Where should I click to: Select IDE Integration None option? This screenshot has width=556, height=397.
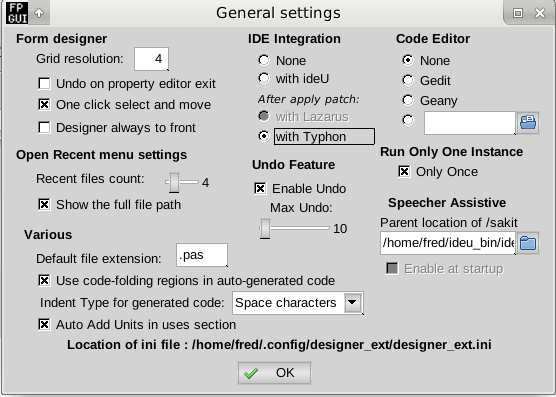pyautogui.click(x=264, y=60)
